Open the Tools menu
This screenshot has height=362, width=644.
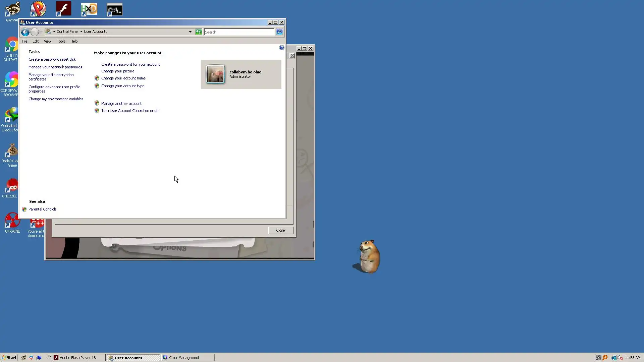(x=61, y=41)
